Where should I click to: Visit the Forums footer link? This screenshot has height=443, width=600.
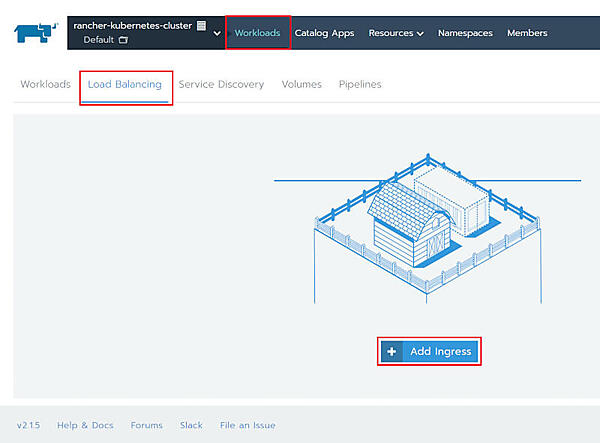tap(146, 425)
